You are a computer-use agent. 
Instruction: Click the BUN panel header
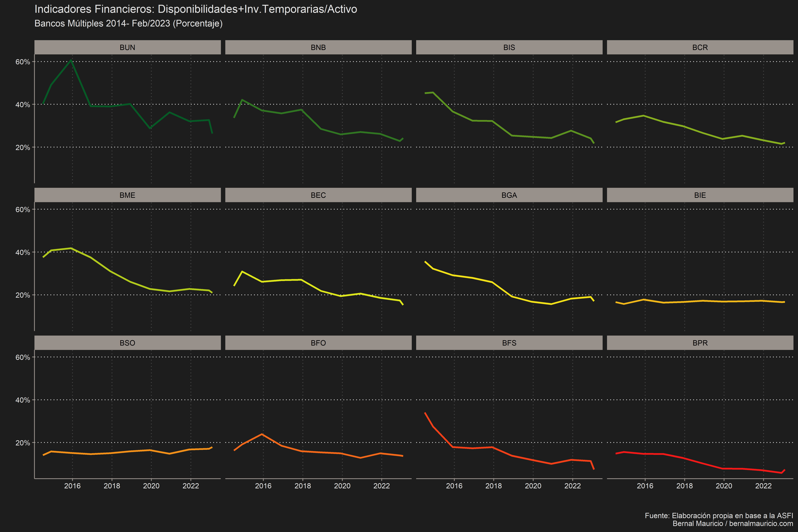pos(128,47)
